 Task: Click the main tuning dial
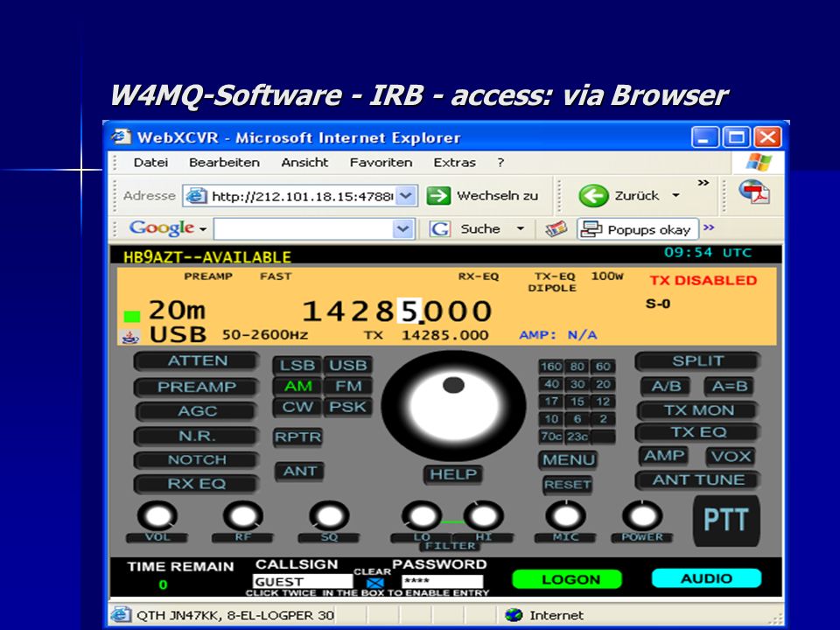pos(453,406)
